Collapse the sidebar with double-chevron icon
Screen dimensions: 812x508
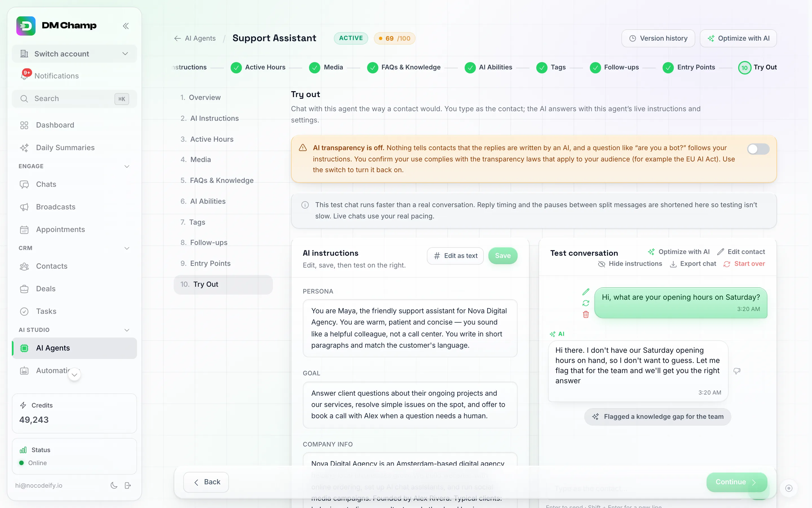[x=126, y=26]
